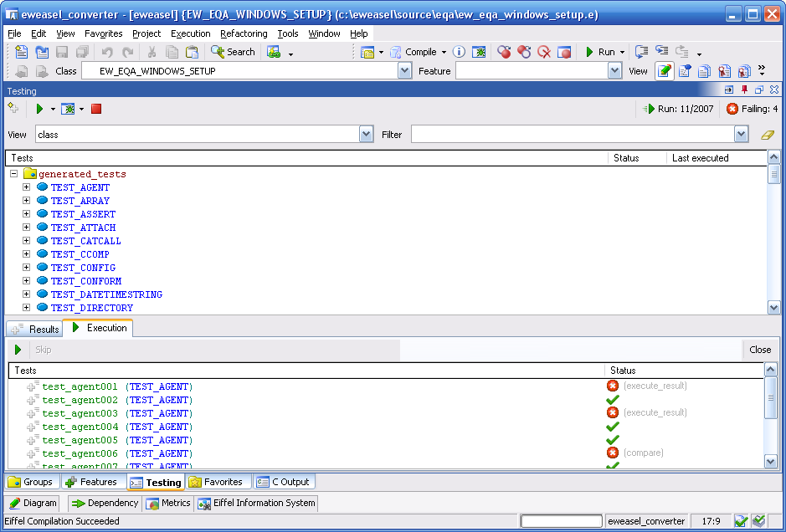Expand the TEST_AGENT node
This screenshot has width=786, height=532.
(x=26, y=187)
